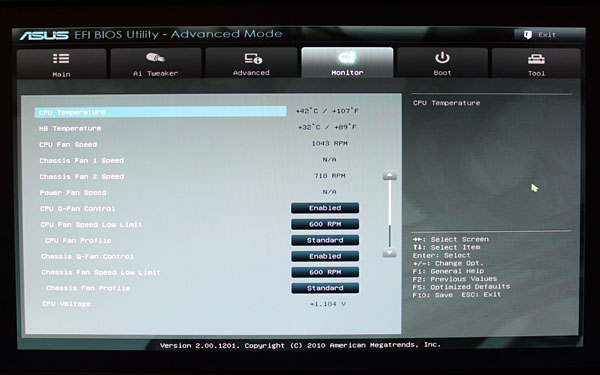
Task: Open CPU Fan Profile Standard dropdown
Action: [x=325, y=240]
